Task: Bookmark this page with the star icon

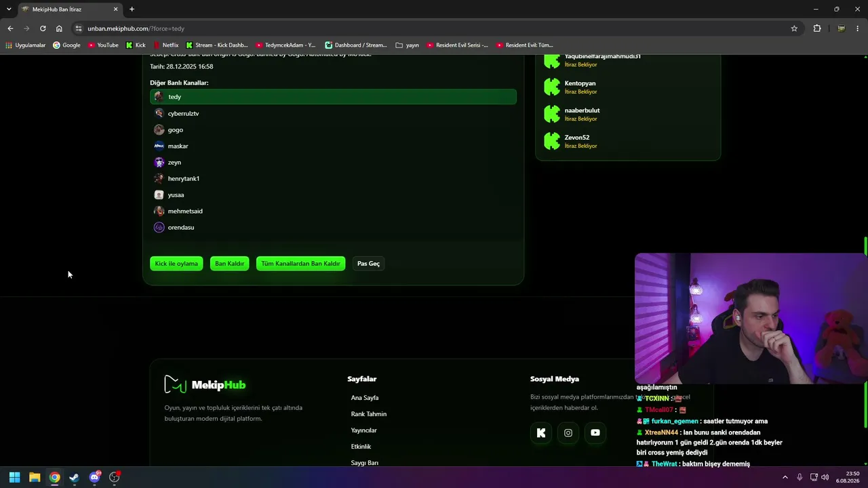Action: click(794, 28)
